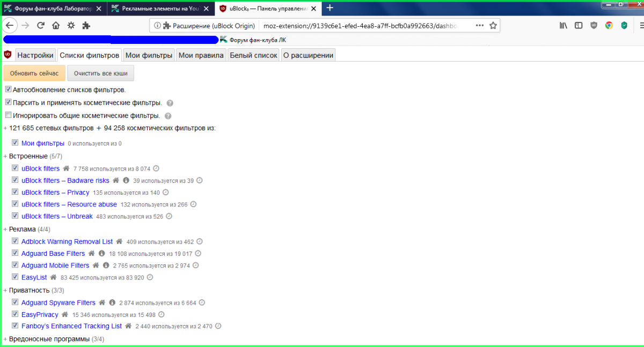Close the Форум фан-клуба Лаборатории browser tab
This screenshot has height=347, width=644.
pos(98,8)
